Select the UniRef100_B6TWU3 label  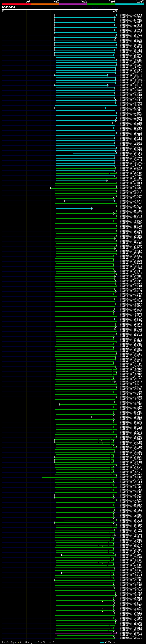tap(131, 45)
